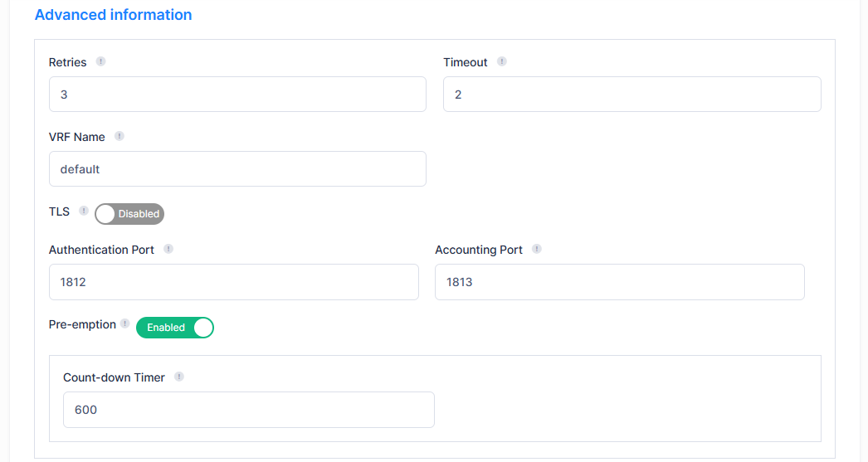Click the Pre-emption info icon
Screen dimensions: 868x462
125,323
